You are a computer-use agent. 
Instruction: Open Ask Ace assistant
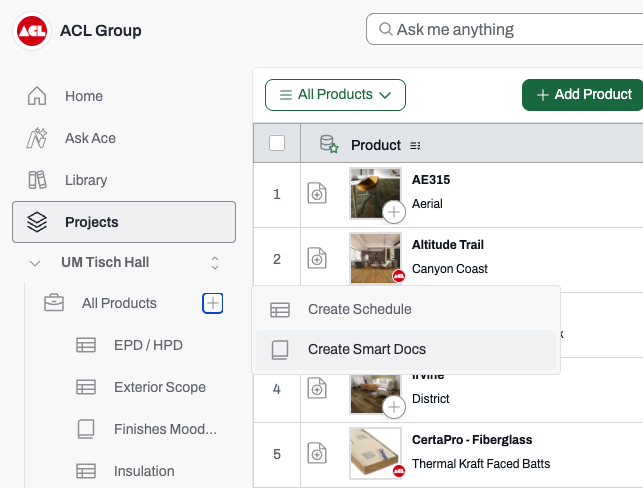[90, 138]
